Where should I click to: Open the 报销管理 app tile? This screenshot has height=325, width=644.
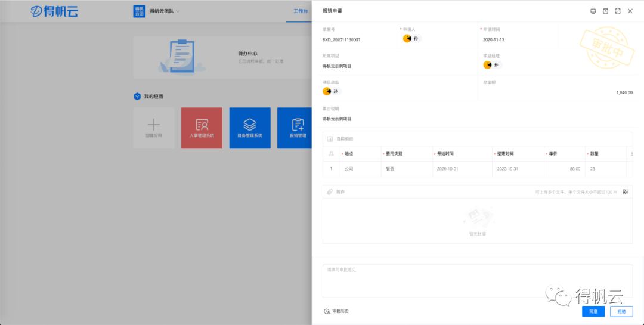[295, 128]
